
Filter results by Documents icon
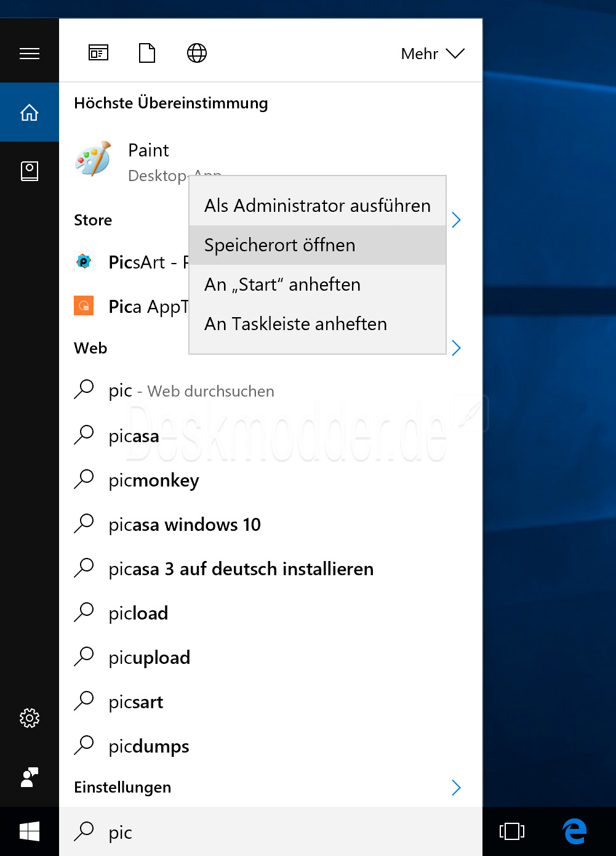(x=147, y=54)
